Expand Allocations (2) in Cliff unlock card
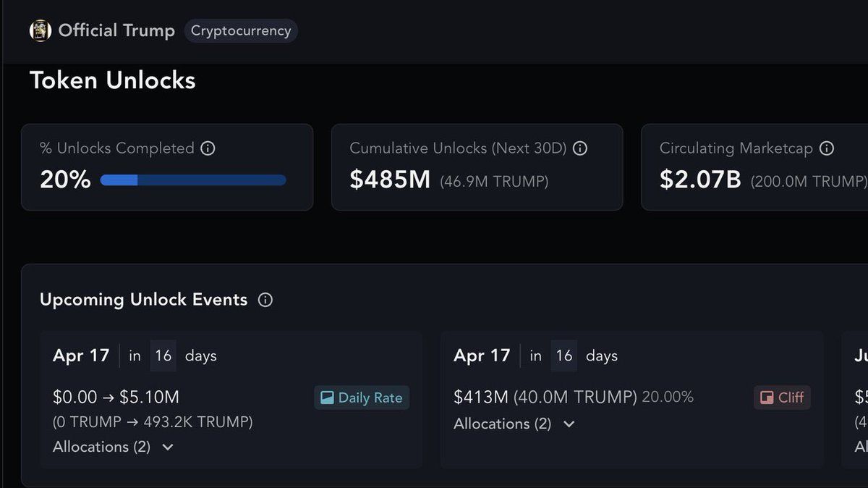 (569, 424)
